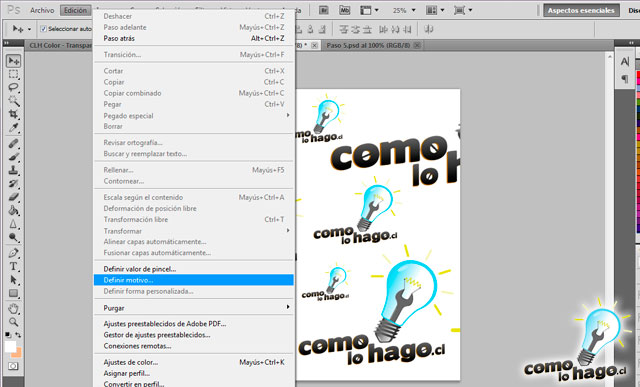Select the Paint Bucket tool
The height and width of the screenshot is (387, 640).
pos(13,210)
